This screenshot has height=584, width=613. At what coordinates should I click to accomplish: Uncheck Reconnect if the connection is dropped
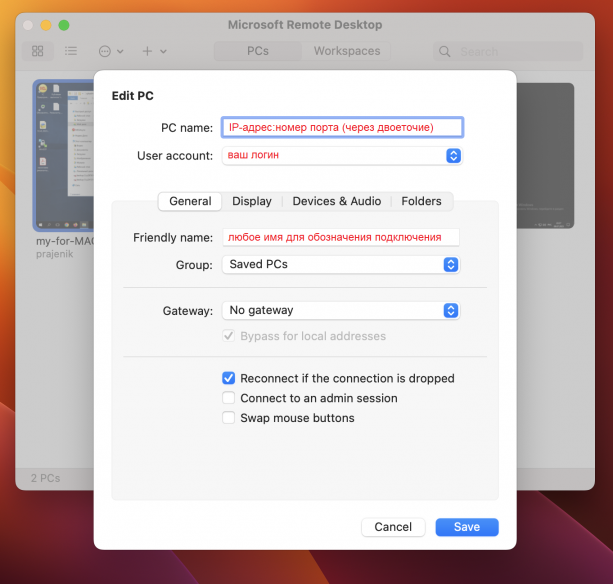(229, 378)
